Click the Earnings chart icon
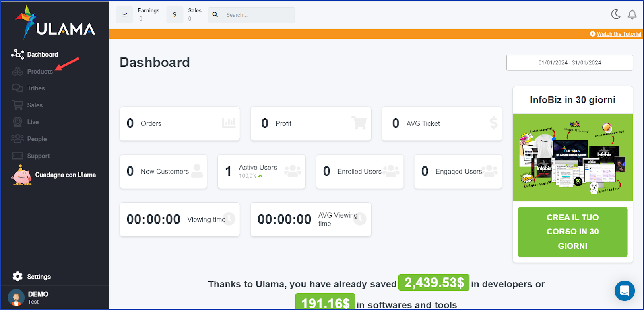The width and height of the screenshot is (644, 310). (124, 14)
